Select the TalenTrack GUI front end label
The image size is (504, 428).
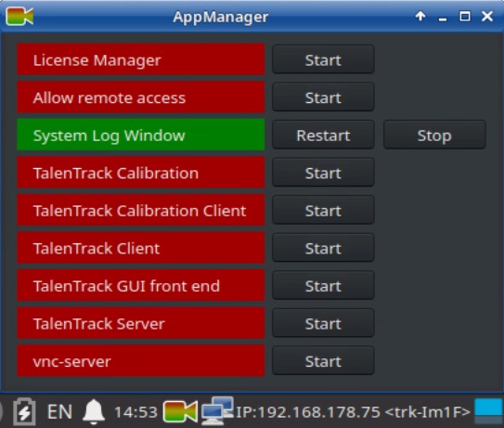click(x=141, y=285)
